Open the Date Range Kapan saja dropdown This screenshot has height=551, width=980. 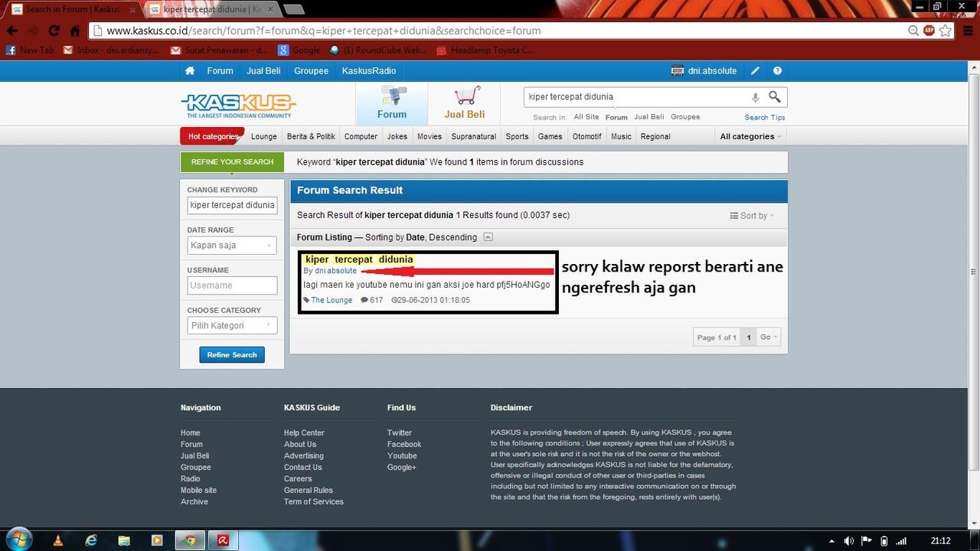pyautogui.click(x=232, y=245)
